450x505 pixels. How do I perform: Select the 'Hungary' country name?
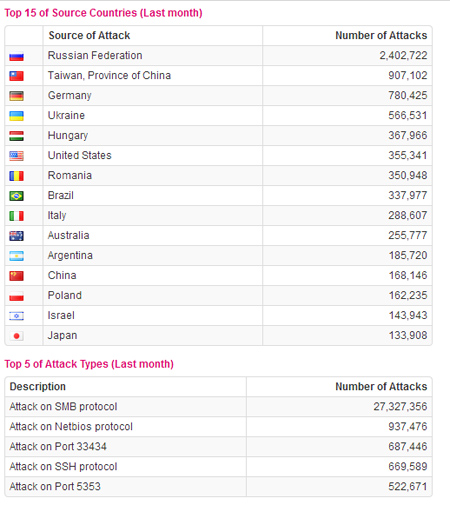68,136
